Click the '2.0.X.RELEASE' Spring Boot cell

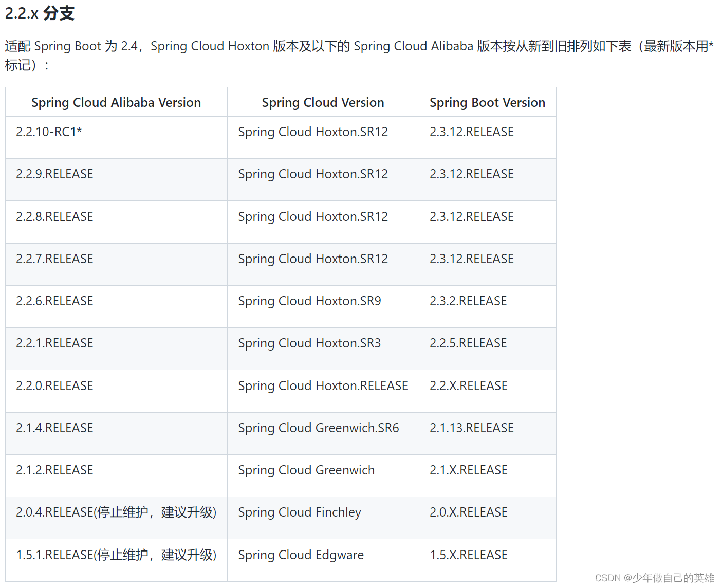[488, 518]
